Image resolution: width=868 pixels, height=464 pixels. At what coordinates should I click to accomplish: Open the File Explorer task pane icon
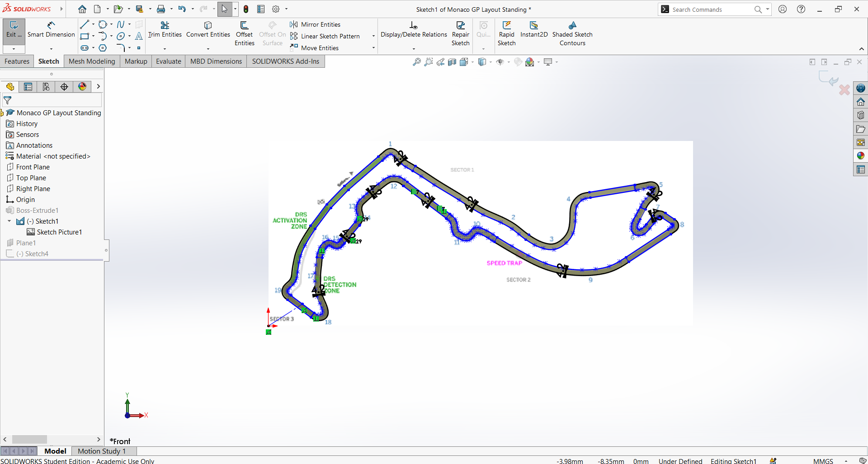(861, 129)
